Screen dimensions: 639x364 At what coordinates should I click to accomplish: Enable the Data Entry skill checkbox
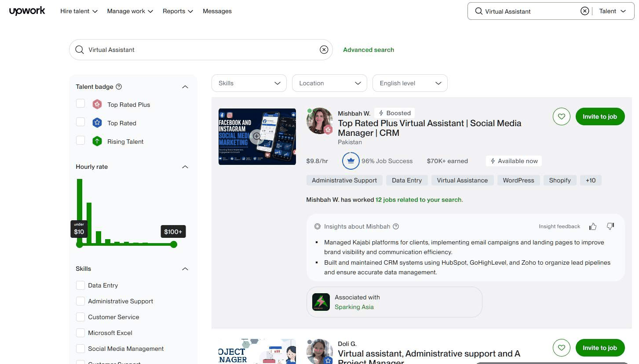80,285
